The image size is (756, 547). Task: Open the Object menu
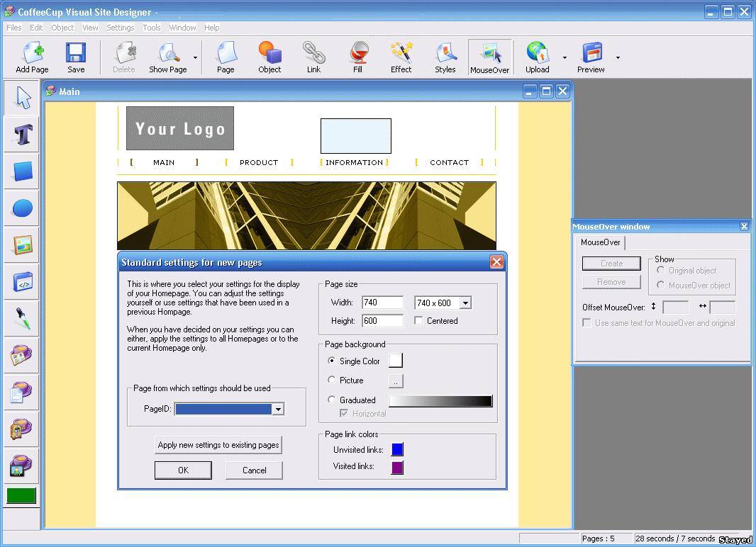click(x=62, y=28)
